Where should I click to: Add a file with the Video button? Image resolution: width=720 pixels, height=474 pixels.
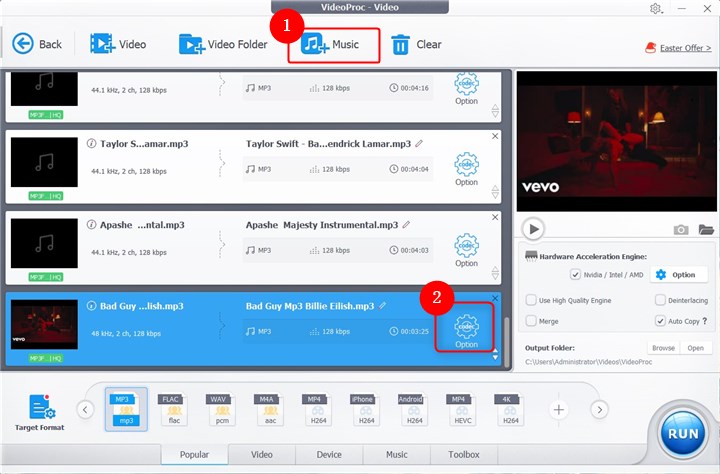coord(118,44)
